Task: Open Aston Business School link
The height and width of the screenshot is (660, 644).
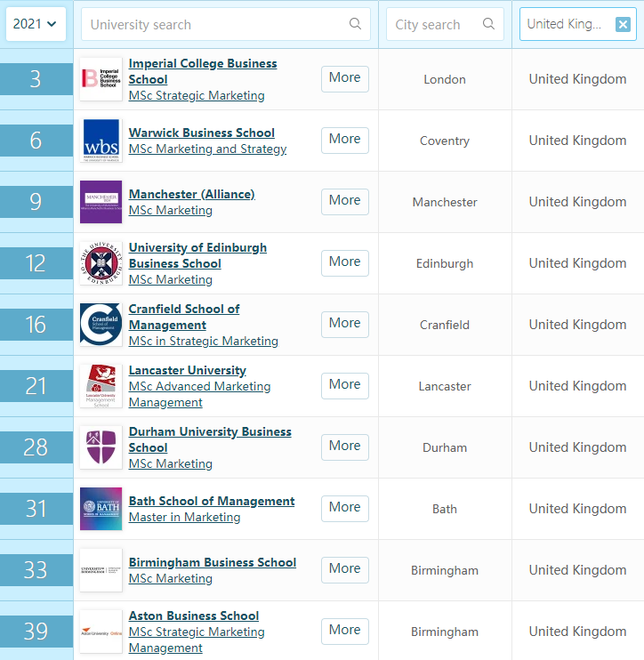Action: [x=194, y=616]
